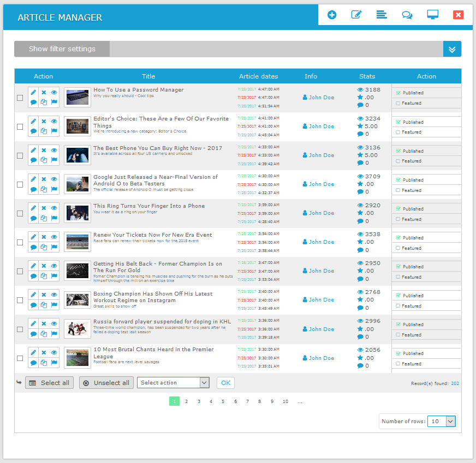Image resolution: width=476 pixels, height=463 pixels.
Task: Click the 'Select all' button
Action: (x=49, y=383)
